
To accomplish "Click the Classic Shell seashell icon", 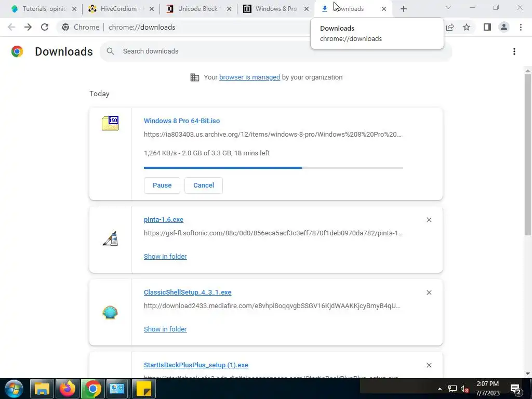I will [x=110, y=312].
